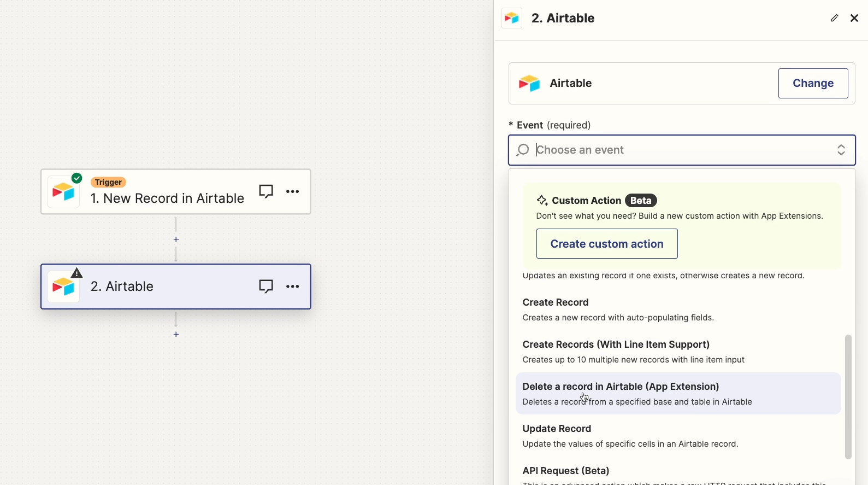
Task: Toggle the event dropdown up-down arrows
Action: (x=841, y=150)
